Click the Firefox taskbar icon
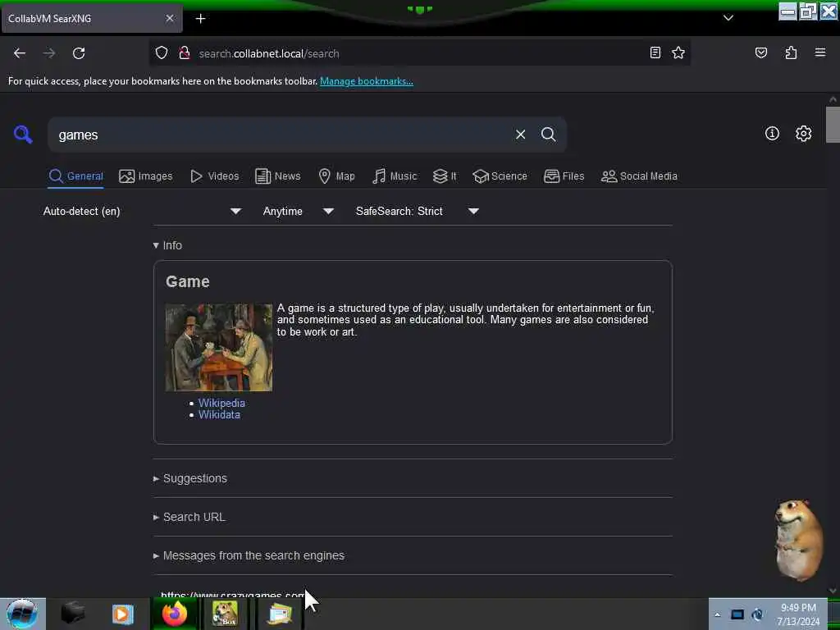The image size is (840, 630). (175, 614)
